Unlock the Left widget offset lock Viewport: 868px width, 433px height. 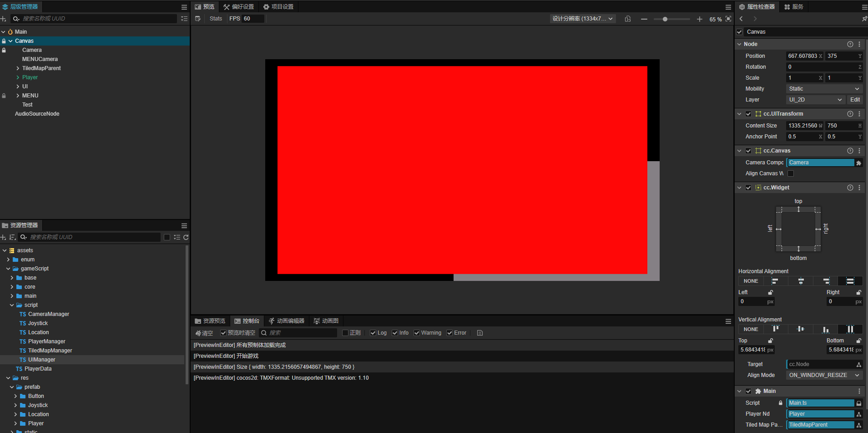tap(771, 292)
